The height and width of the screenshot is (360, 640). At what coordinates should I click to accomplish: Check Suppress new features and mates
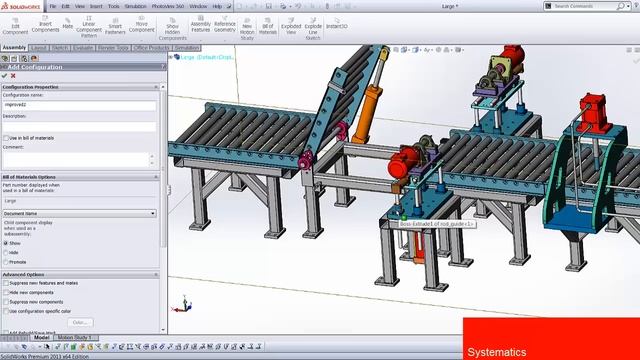click(6, 283)
